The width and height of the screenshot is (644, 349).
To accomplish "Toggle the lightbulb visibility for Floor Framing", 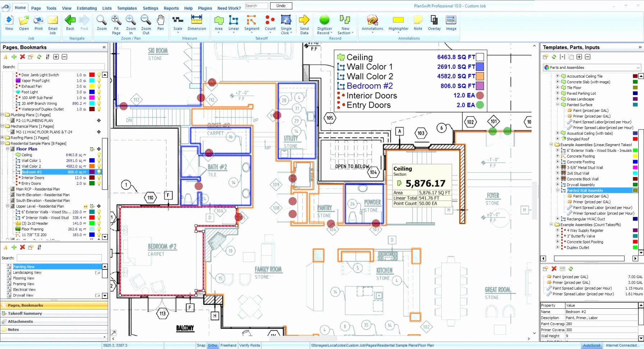I will (99, 229).
